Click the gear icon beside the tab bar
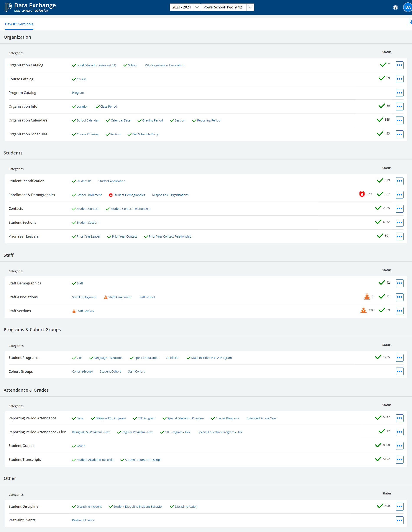The width and height of the screenshot is (412, 532). point(410,22)
